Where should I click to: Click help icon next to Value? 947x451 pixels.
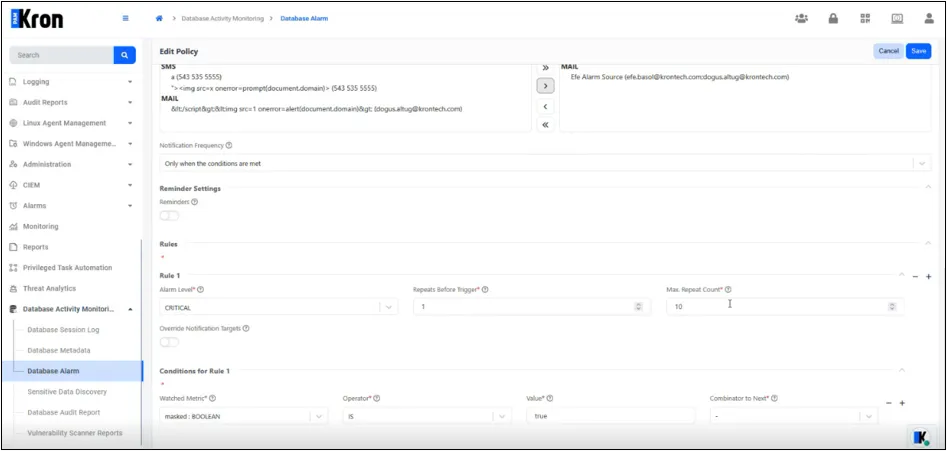tap(550, 398)
